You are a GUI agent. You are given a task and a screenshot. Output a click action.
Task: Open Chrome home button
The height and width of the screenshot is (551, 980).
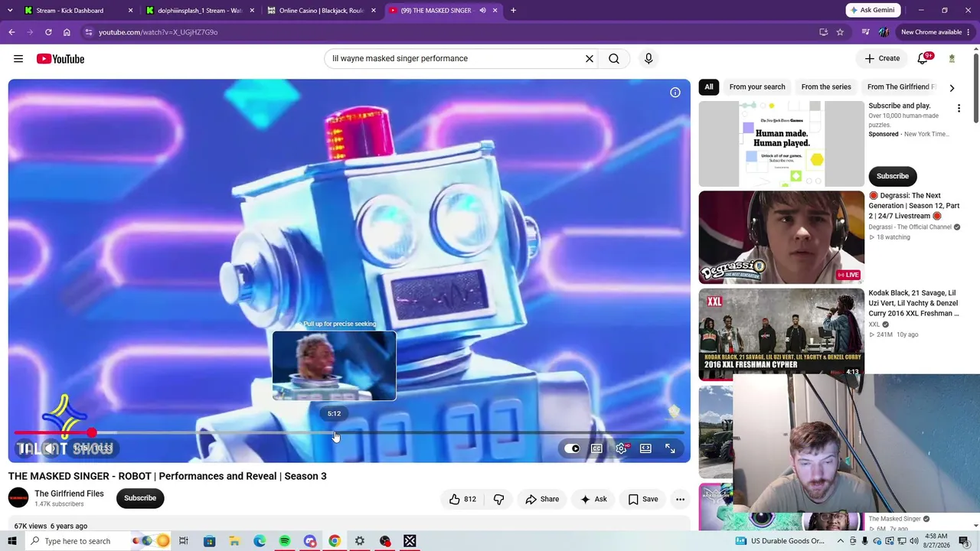[67, 32]
